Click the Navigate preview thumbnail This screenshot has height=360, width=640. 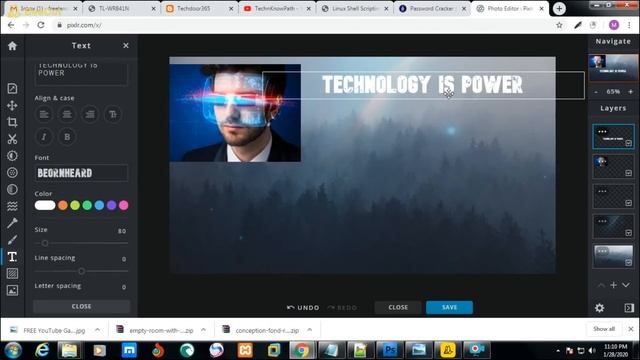613,67
